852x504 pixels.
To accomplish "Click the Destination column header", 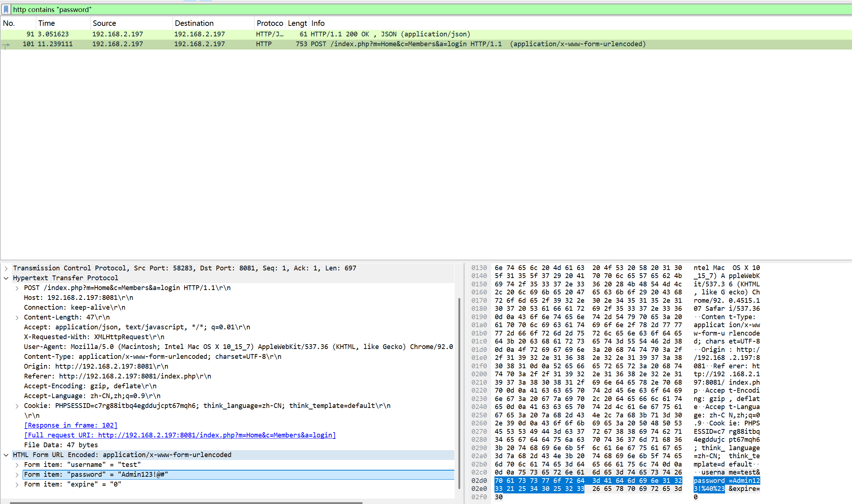I will (194, 23).
